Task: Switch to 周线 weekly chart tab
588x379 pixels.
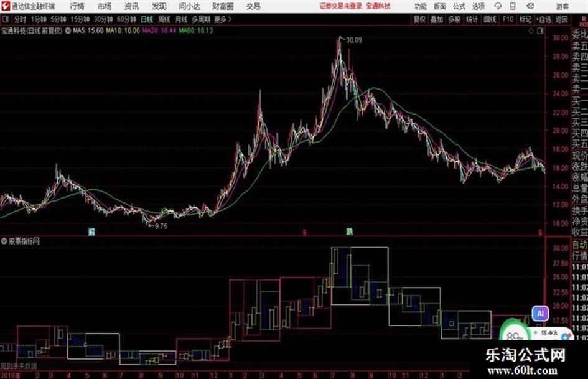Action: pyautogui.click(x=164, y=19)
